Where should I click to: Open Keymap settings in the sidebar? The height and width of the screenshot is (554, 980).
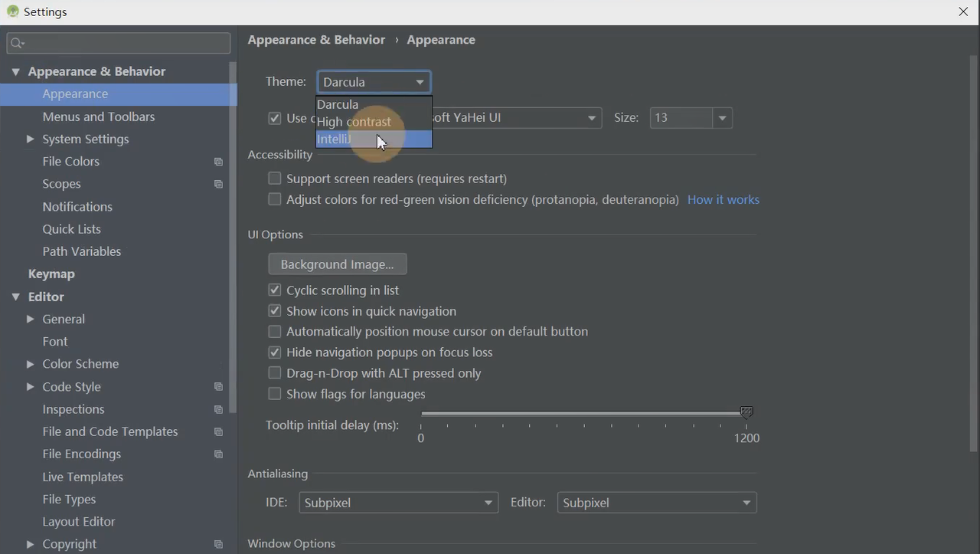pos(51,274)
